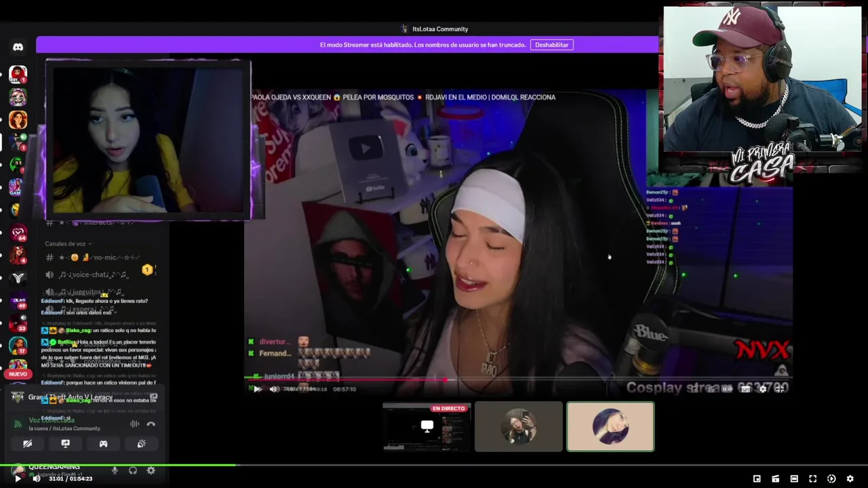Disconnect from voice with hang-up icon

point(151,424)
